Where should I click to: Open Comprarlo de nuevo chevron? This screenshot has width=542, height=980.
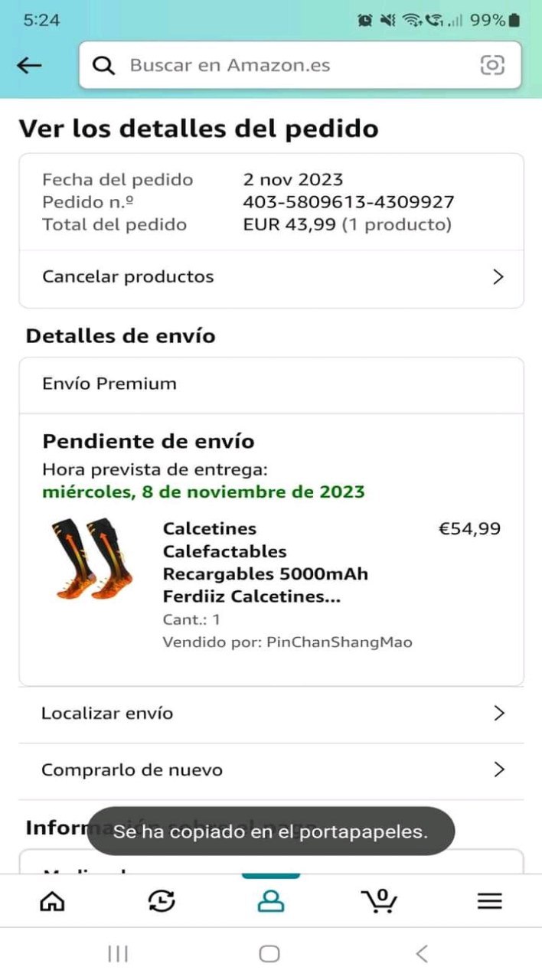pos(499,769)
